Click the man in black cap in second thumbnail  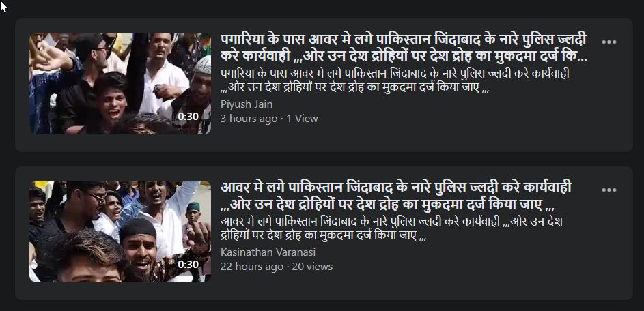(139, 250)
